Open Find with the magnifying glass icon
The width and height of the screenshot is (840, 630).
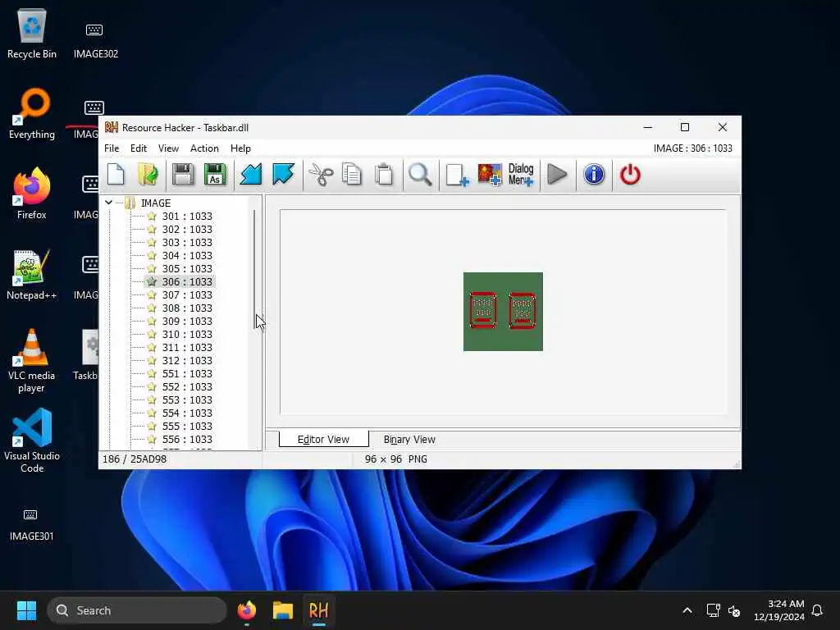(x=420, y=175)
